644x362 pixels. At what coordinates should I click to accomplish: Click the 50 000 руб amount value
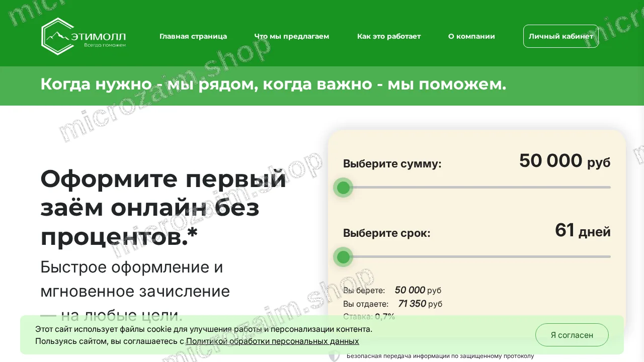click(x=565, y=161)
